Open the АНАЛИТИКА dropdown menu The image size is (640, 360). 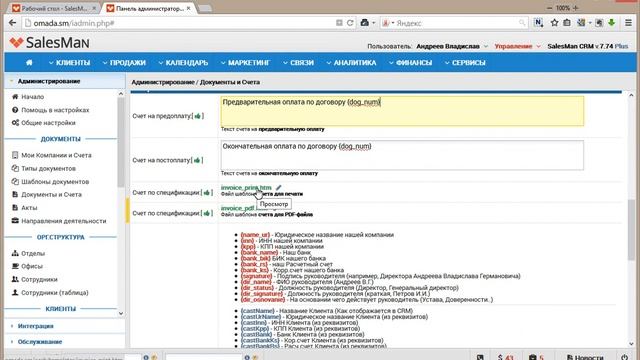(x=351, y=62)
